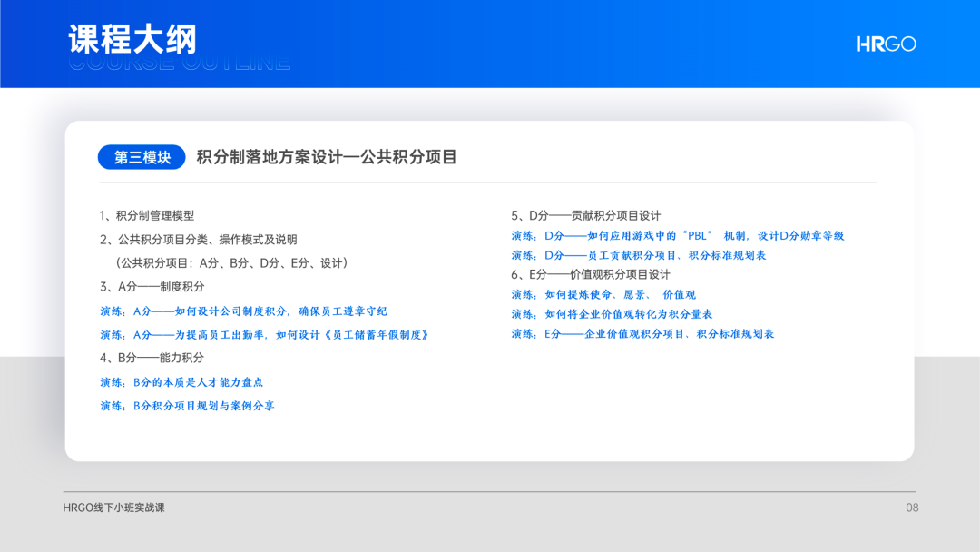Click the HRGO logo in the header

[x=886, y=44]
